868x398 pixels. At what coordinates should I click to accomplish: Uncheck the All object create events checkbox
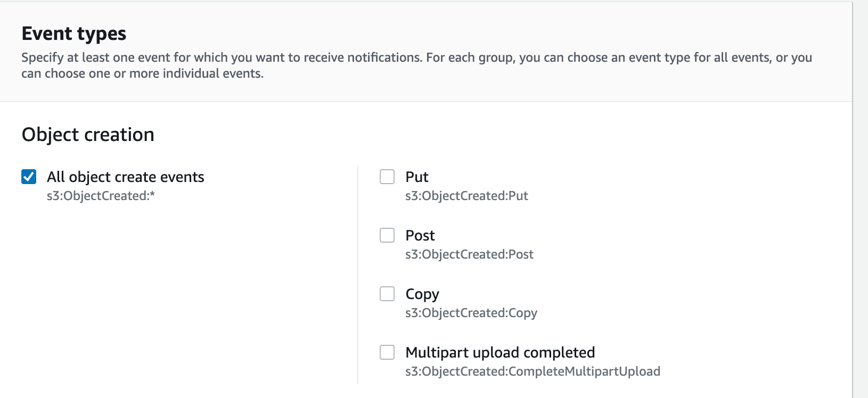point(29,177)
